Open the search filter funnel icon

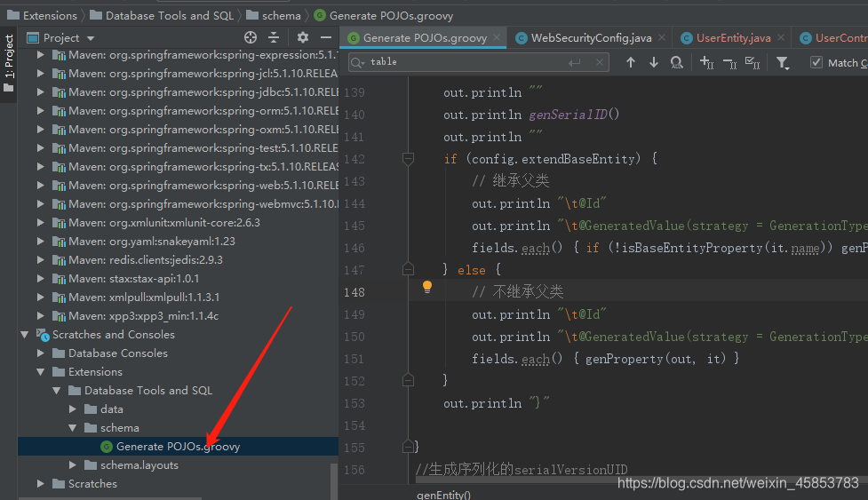782,63
